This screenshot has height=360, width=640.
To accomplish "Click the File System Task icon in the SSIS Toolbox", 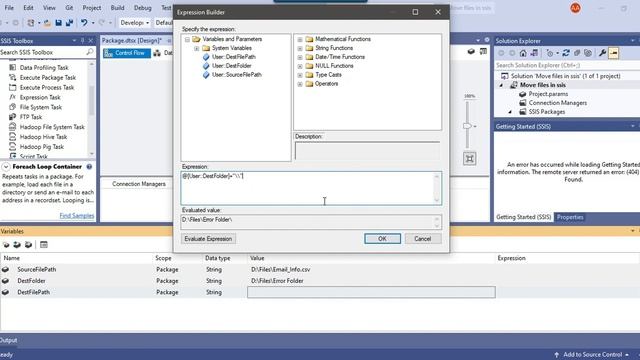I will 13,107.
